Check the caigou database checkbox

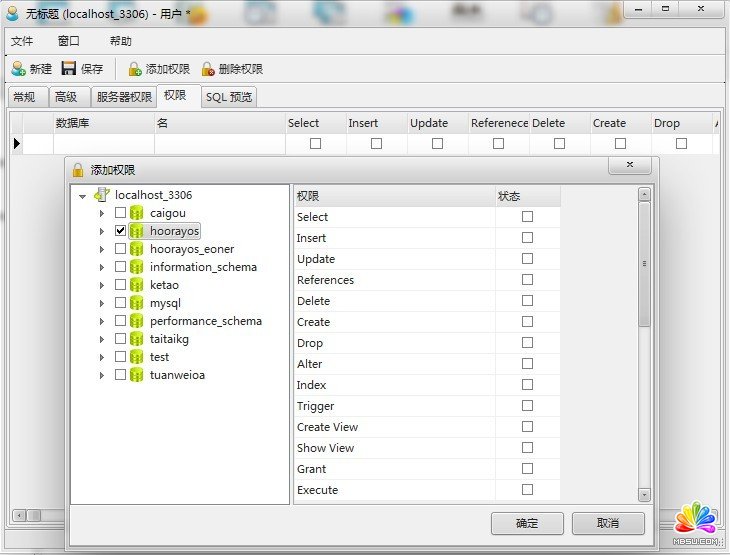pyautogui.click(x=121, y=213)
